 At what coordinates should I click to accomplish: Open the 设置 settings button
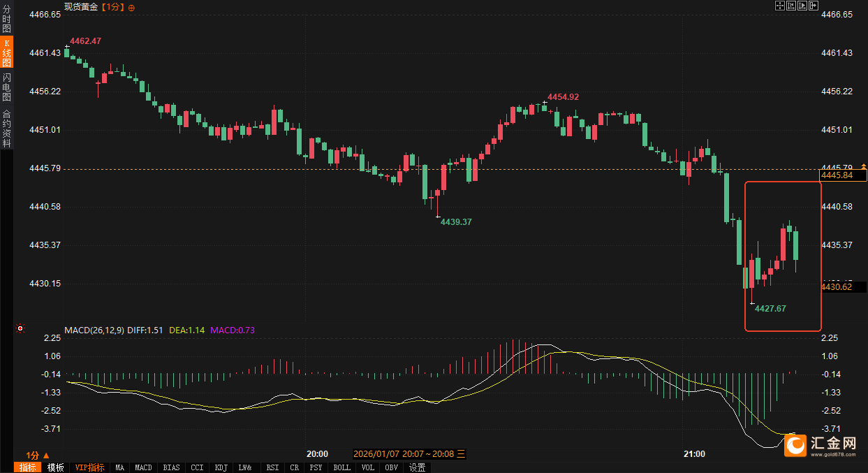pyautogui.click(x=418, y=467)
